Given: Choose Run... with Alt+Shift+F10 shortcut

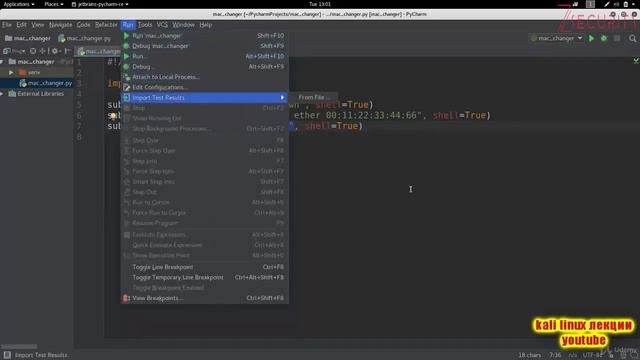Looking at the screenshot, I should pos(204,56).
